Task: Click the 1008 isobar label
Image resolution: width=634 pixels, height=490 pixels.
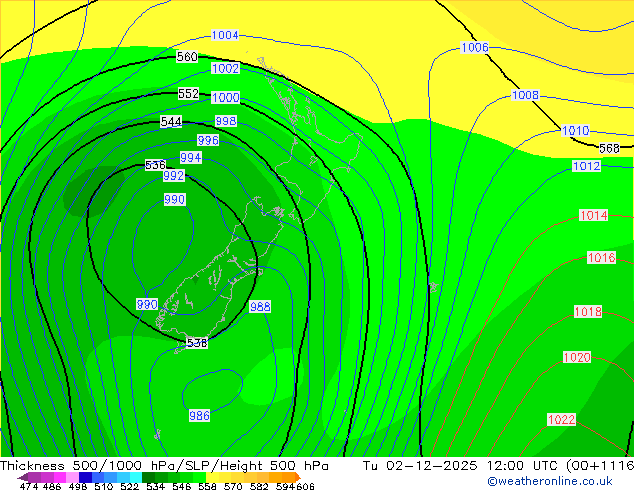Action: [525, 96]
